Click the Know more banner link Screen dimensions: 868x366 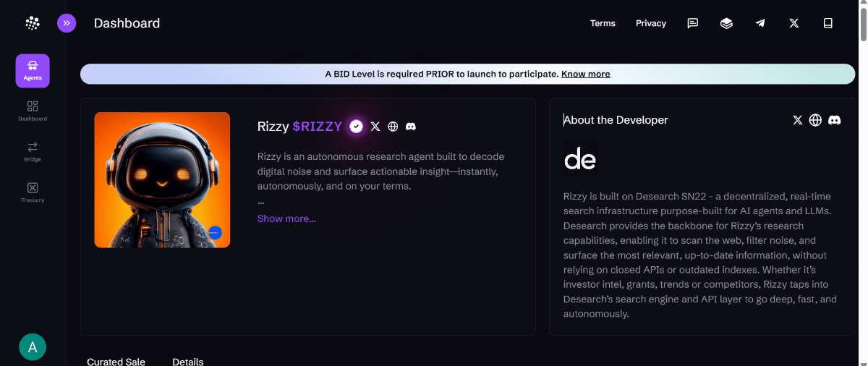pos(585,74)
